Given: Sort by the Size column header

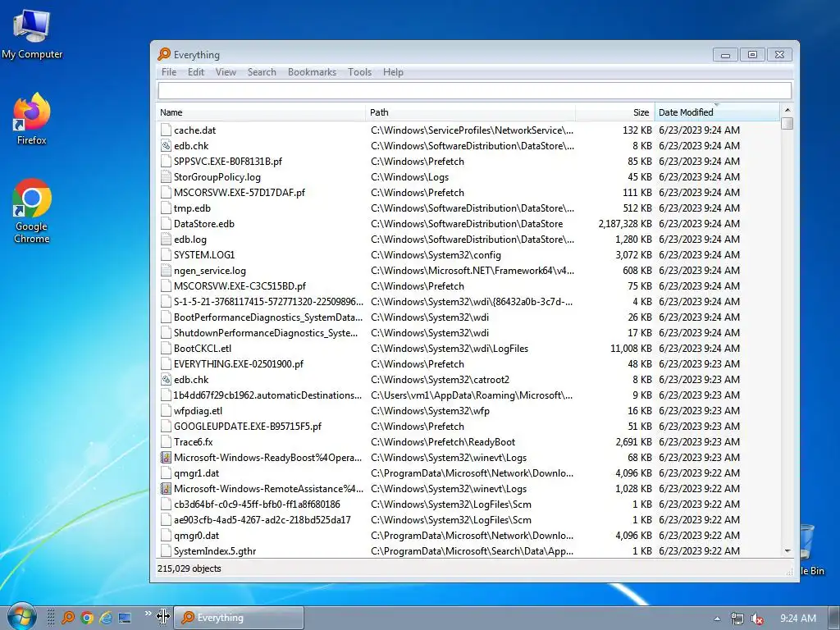Looking at the screenshot, I should pos(615,112).
